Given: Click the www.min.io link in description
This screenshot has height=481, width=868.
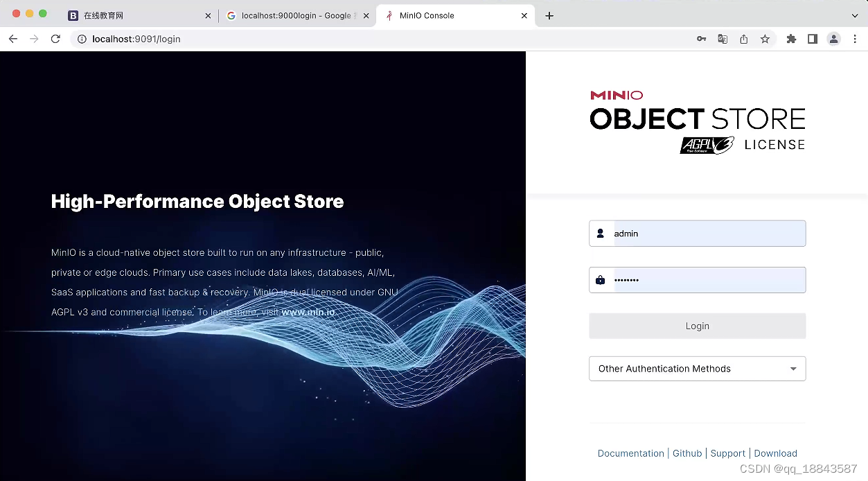Looking at the screenshot, I should pos(308,312).
